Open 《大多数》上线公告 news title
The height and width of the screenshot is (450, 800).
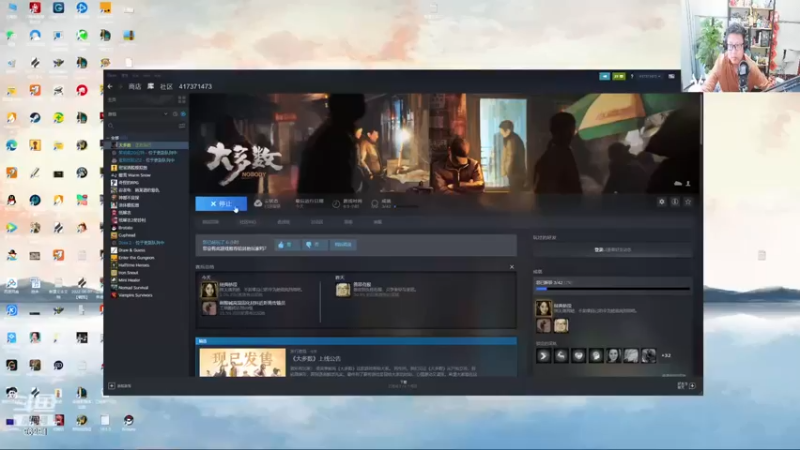tap(315, 359)
